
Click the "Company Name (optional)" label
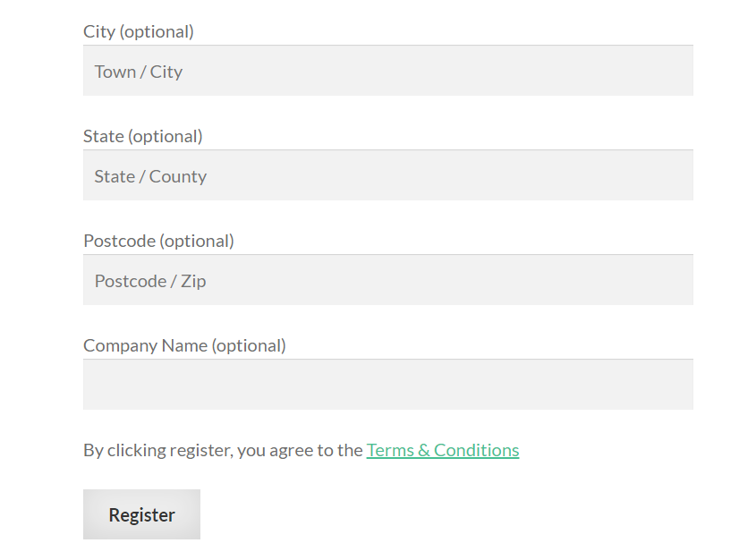pyautogui.click(x=184, y=345)
